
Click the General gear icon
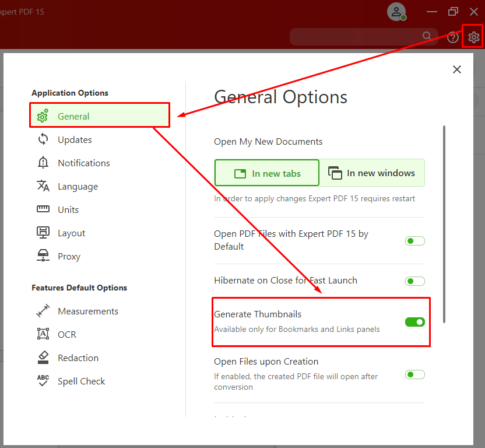click(x=43, y=116)
